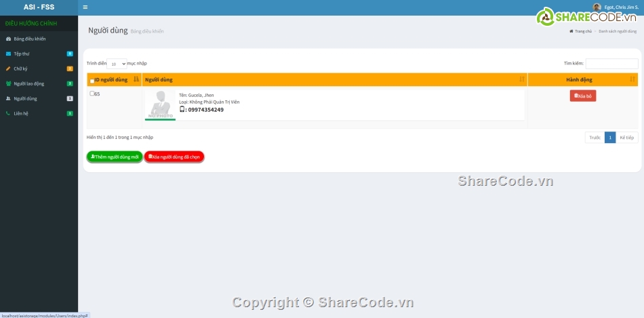Screen dimensions: 644x318
Task: Click Hiển thị 1 đến 1 status text
Action: [x=120, y=137]
